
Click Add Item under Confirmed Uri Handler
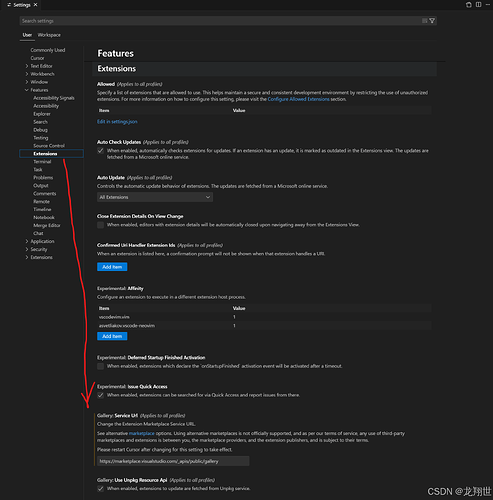(112, 267)
